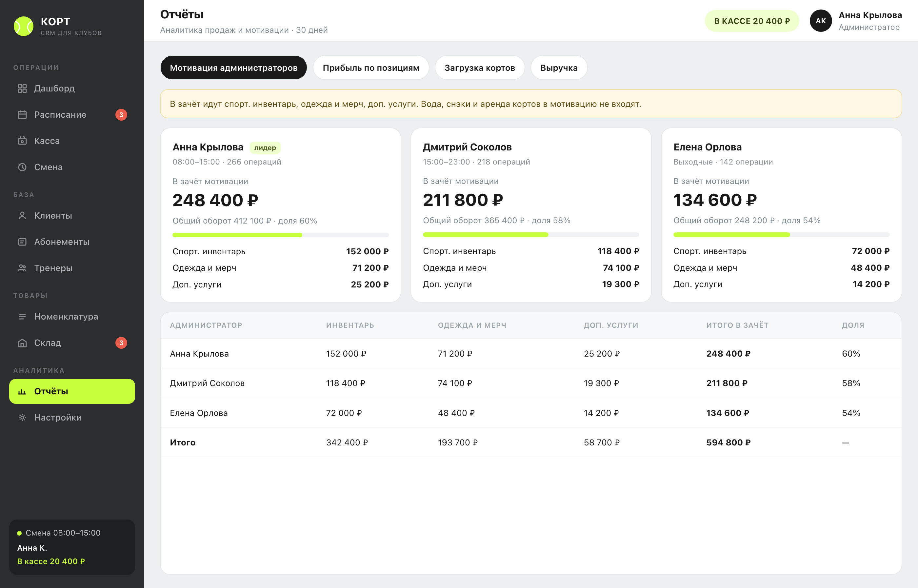This screenshot has width=918, height=588.
Task: Switch to Выручка tab
Action: [x=559, y=68]
